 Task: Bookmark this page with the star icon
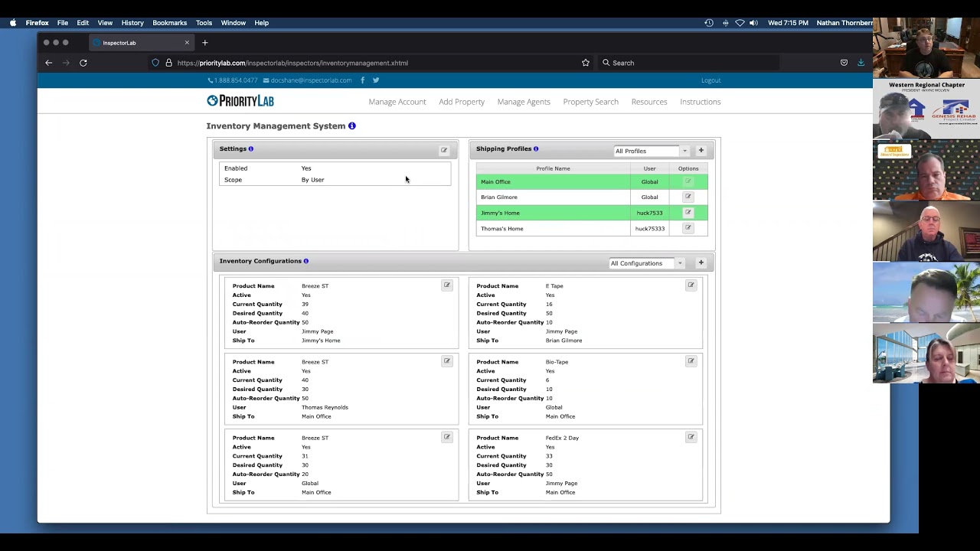[x=586, y=63]
